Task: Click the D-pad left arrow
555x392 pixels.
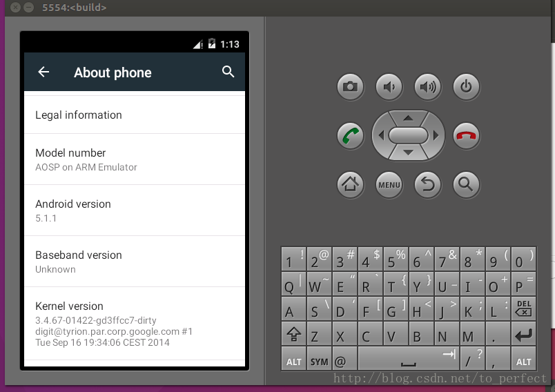Action: [x=381, y=135]
